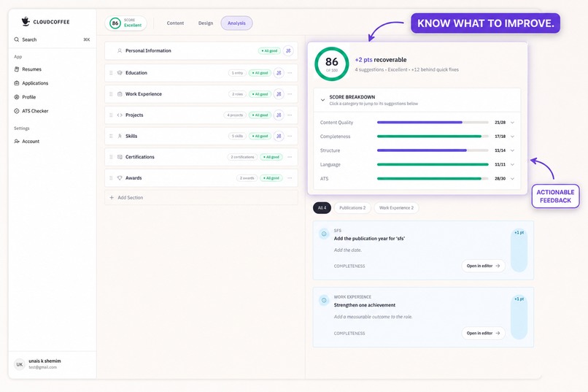The image size is (588, 392).
Task: Go to Profile in the sidebar
Action: 28,97
